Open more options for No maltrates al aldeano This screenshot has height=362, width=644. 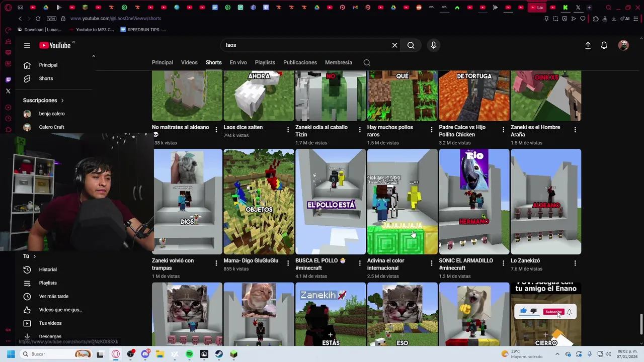[216, 130]
